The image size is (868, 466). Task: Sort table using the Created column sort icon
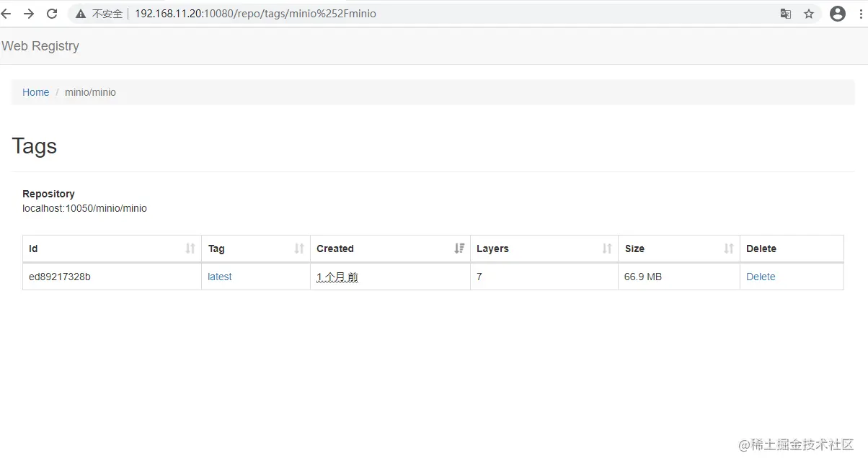click(459, 248)
